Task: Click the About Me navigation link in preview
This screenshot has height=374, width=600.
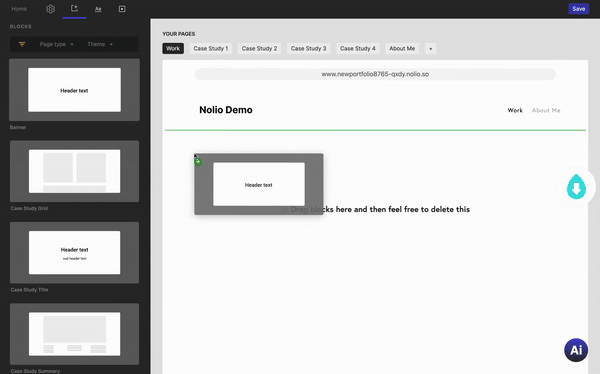Action: [x=546, y=110]
